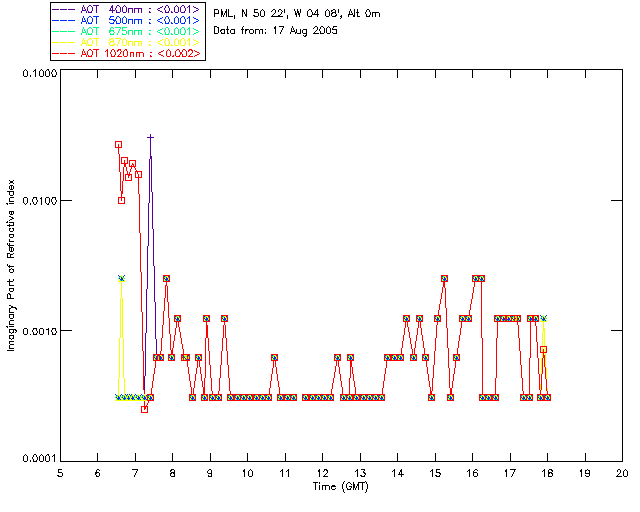Click the x-axis tick label 12

click(322, 473)
